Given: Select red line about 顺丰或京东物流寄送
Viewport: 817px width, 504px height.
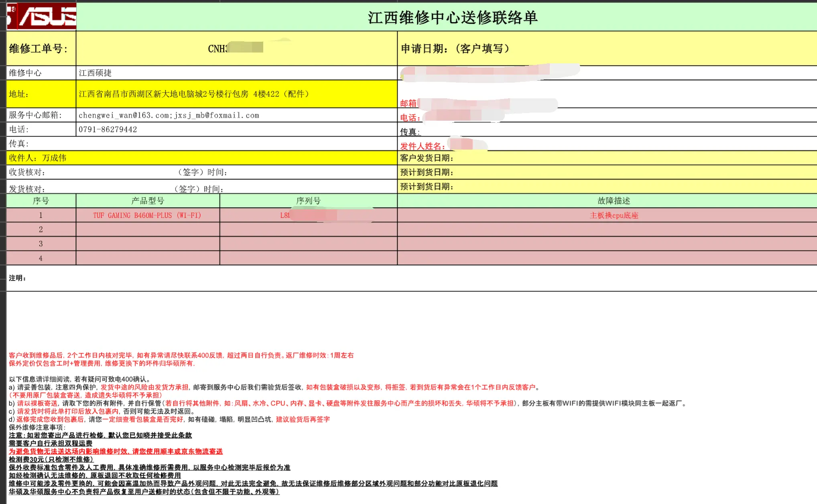Looking at the screenshot, I should (x=116, y=451).
